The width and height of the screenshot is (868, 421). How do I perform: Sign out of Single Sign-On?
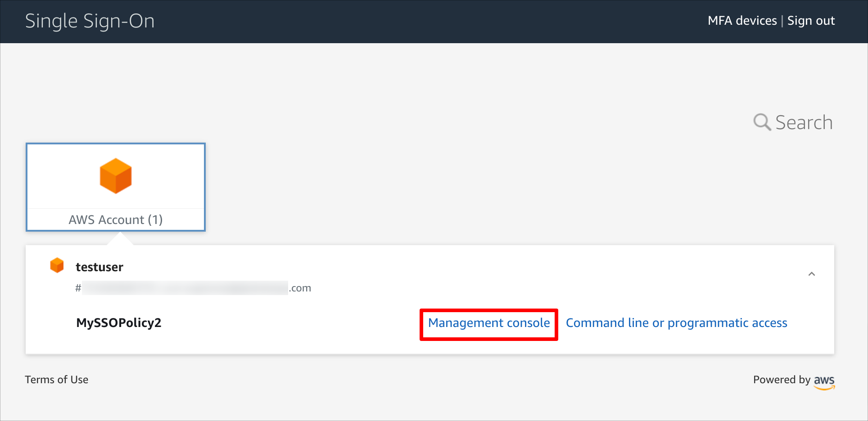[811, 21]
